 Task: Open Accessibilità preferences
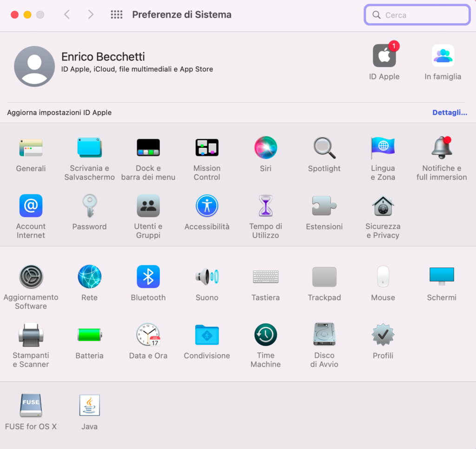[207, 206]
